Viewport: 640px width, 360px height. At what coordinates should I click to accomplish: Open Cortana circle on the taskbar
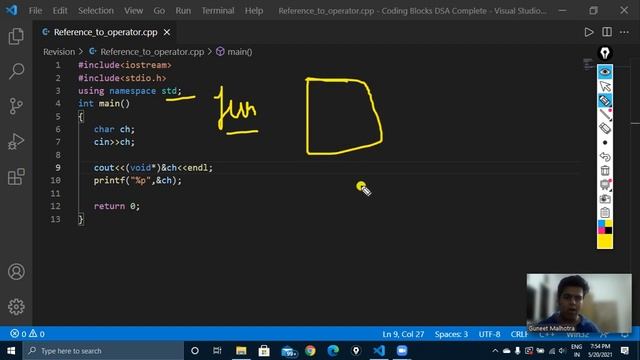(195, 351)
